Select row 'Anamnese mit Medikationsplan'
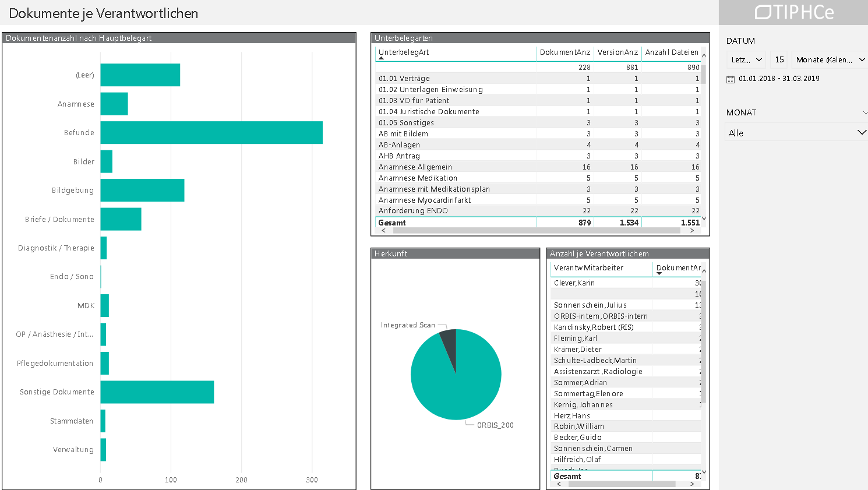This screenshot has height=490, width=868. coord(538,189)
